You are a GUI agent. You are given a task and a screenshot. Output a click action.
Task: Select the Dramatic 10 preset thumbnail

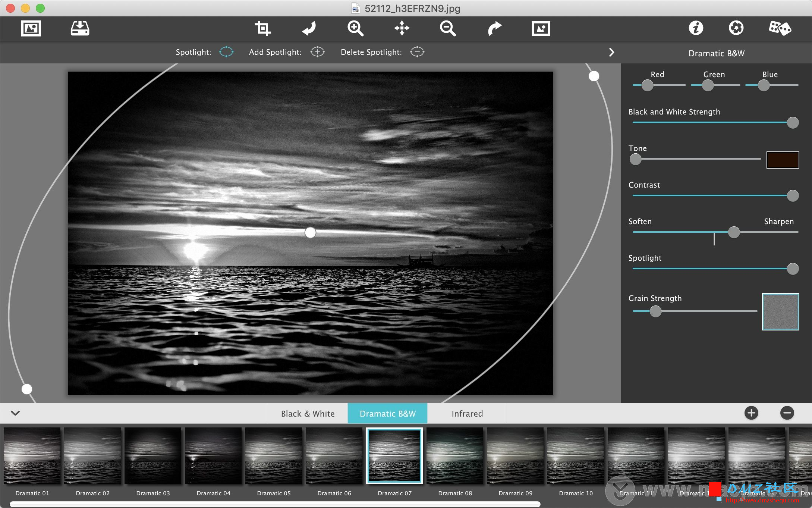point(576,456)
